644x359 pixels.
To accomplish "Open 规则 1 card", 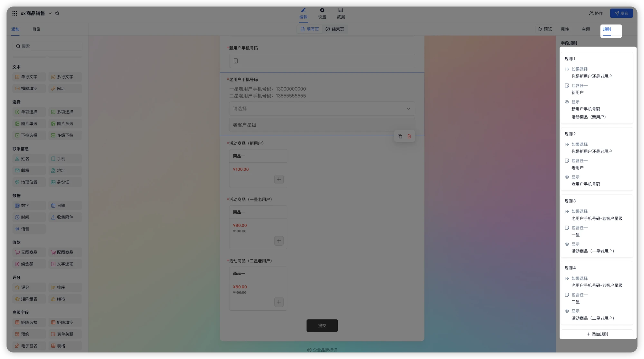I will tap(597, 88).
